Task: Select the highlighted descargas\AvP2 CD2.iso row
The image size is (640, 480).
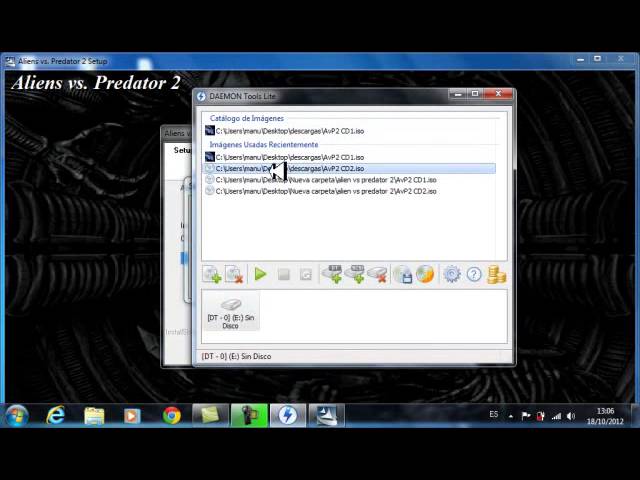Action: click(349, 169)
